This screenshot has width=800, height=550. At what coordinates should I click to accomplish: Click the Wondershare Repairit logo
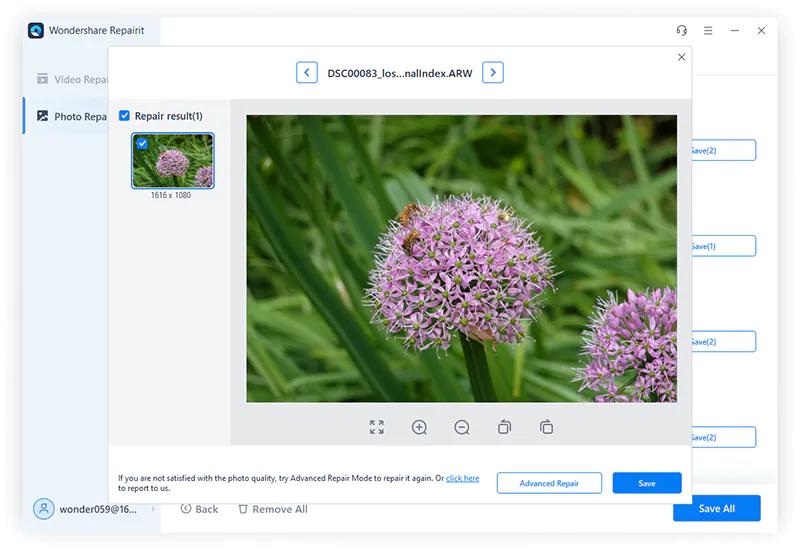click(x=36, y=31)
